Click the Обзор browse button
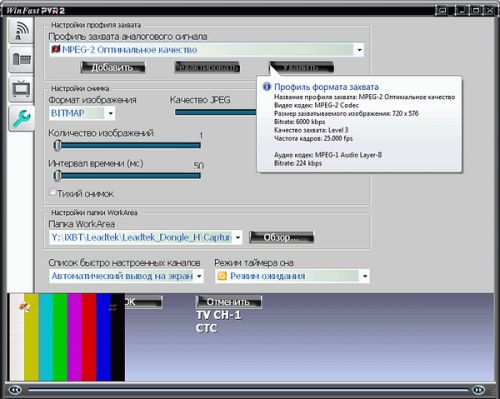This screenshot has width=500, height=399. (281, 237)
